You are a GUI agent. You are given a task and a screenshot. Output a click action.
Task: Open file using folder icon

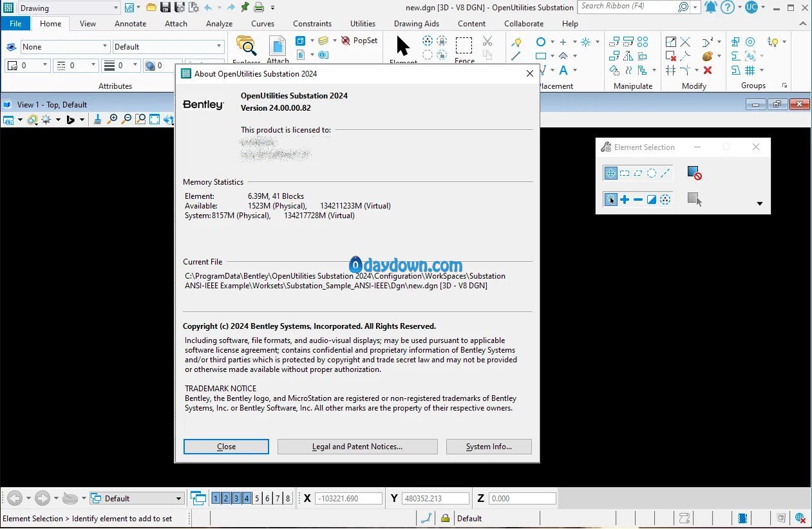point(151,8)
